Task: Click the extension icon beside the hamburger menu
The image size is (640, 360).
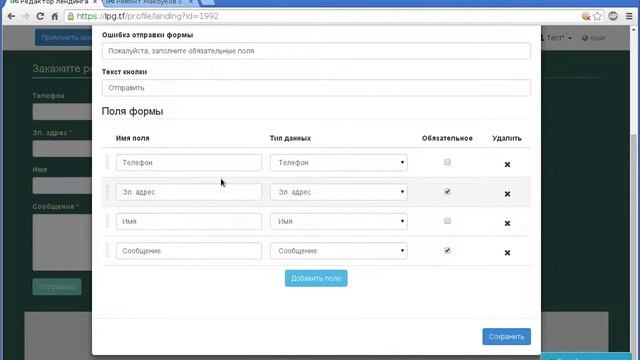Action: 613,16
